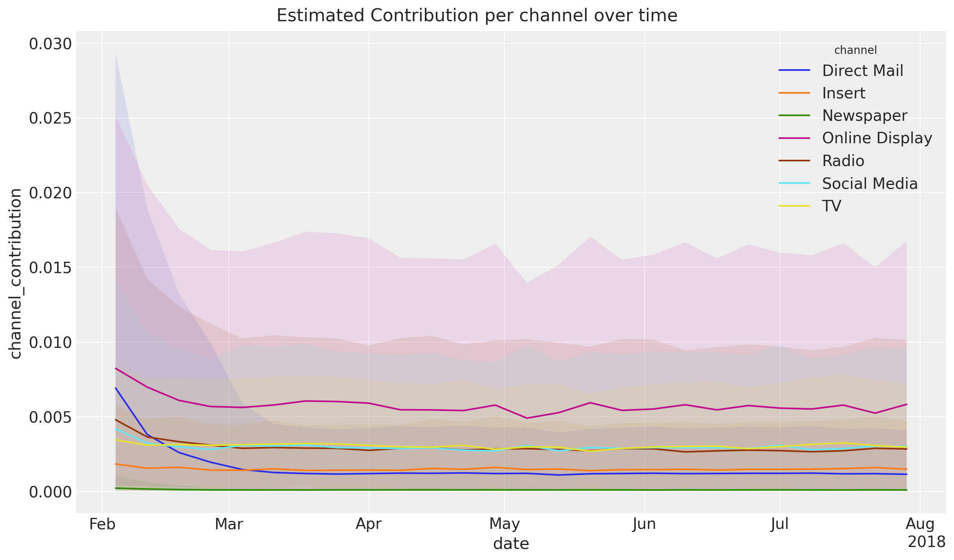Click the Direct Mail blue legend line

794,70
